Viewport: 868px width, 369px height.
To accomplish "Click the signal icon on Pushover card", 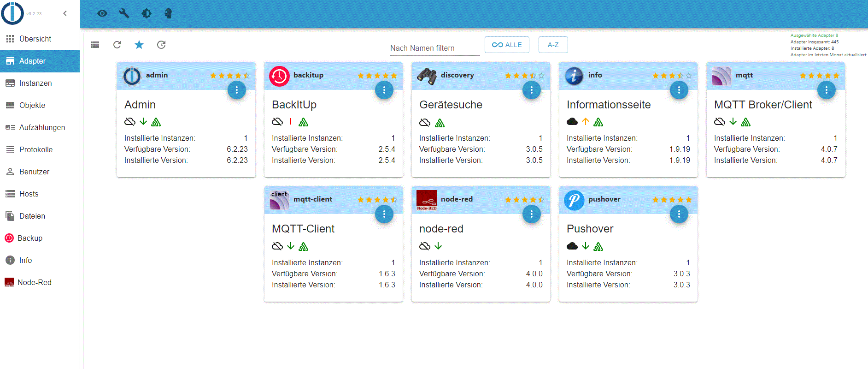I will [598, 246].
